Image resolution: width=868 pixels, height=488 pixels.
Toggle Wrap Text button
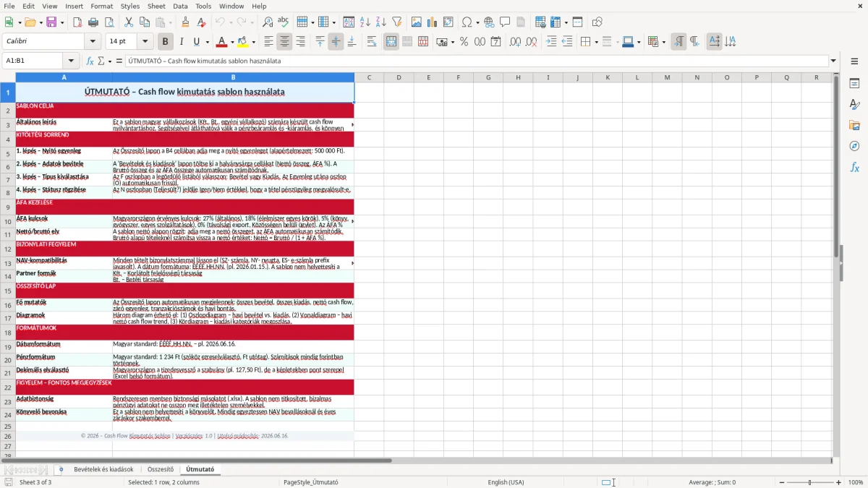click(371, 42)
